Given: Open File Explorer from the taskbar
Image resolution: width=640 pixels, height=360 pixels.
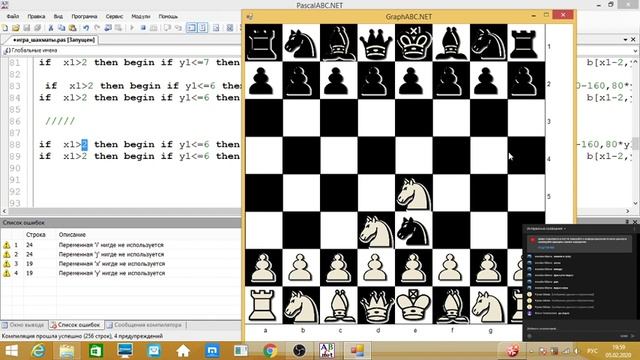Looking at the screenshot, I should click(x=67, y=351).
